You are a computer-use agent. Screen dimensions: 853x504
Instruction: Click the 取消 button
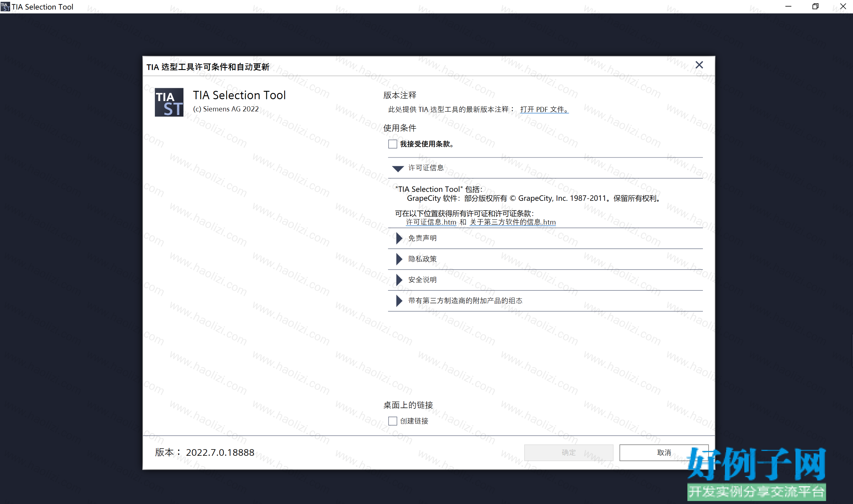tap(664, 452)
